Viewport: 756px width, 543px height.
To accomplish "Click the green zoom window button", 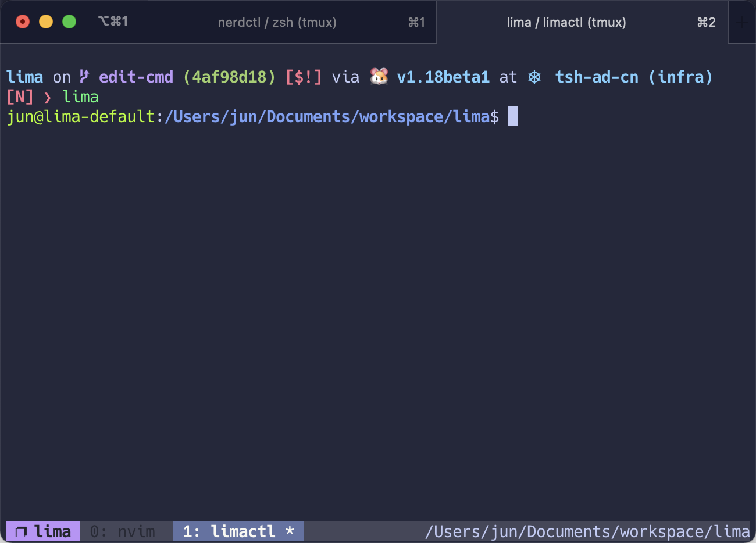I will 69,22.
